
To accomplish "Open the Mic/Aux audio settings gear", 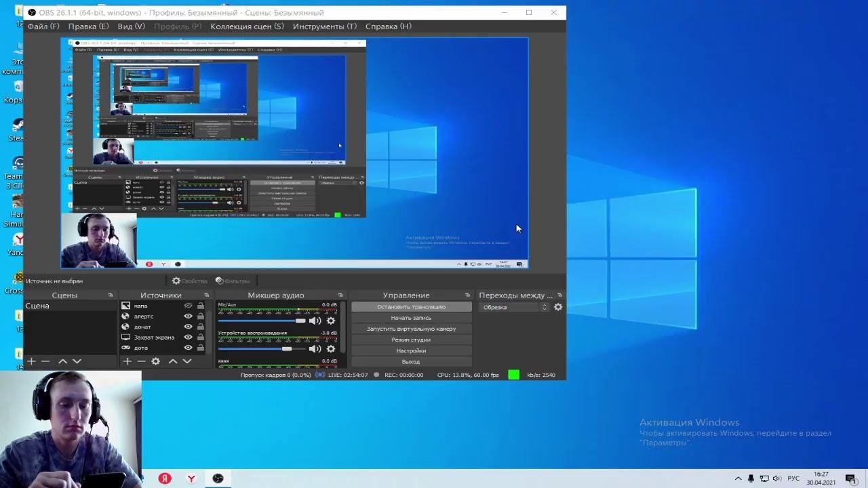I will 331,321.
